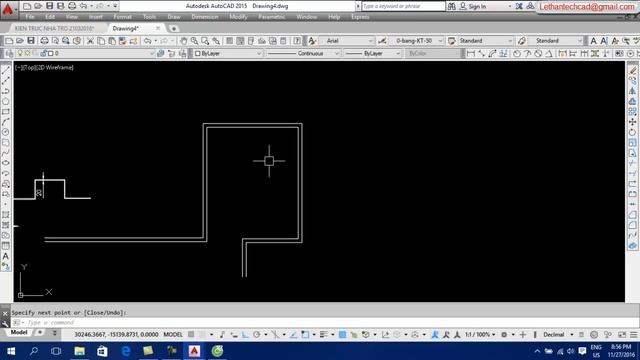Image resolution: width=640 pixels, height=360 pixels.
Task: Open File Explorer from taskbar
Action: 80,351
